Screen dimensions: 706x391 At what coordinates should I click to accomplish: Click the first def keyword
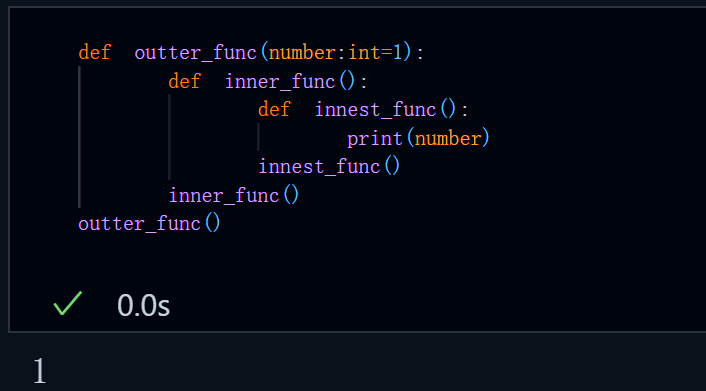pos(95,53)
